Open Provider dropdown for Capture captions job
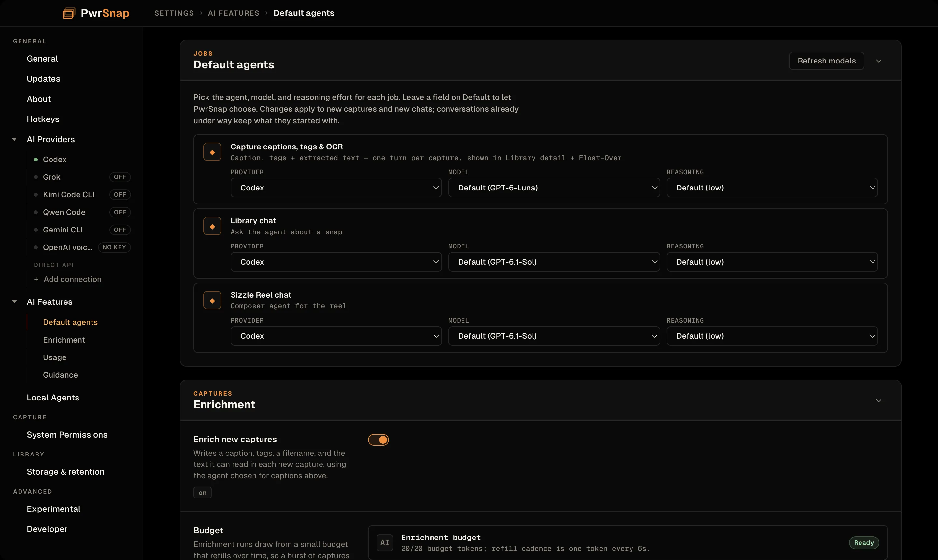The height and width of the screenshot is (560, 938). [336, 188]
